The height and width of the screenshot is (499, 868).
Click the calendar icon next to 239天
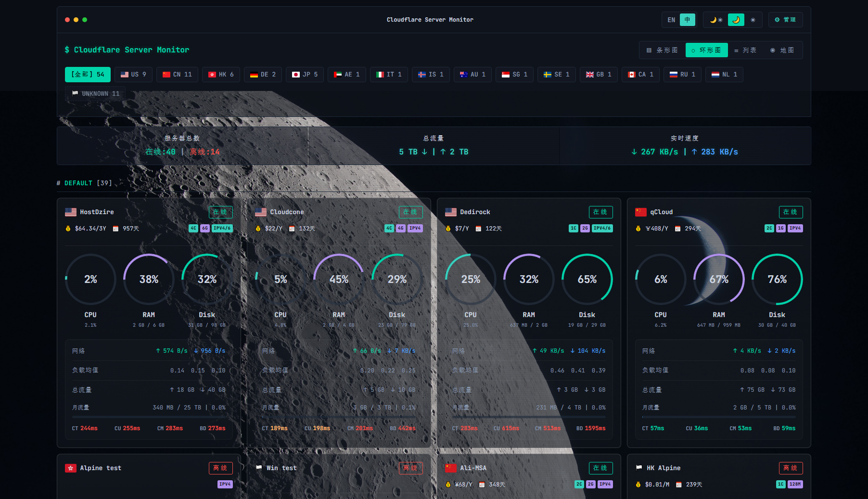click(x=679, y=485)
